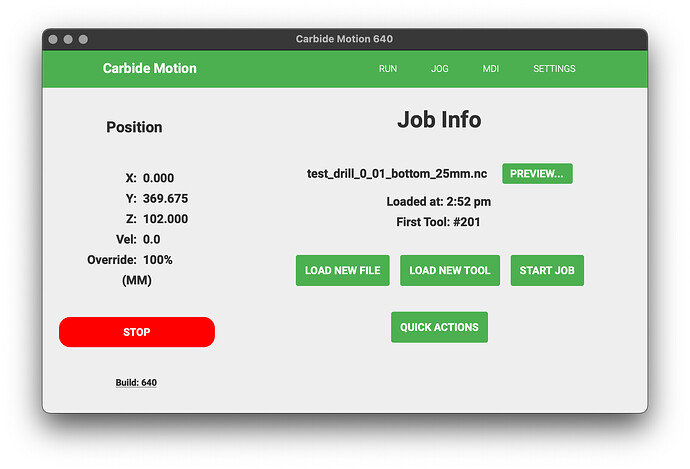The height and width of the screenshot is (469, 690).
Task: Open QUICK ACTIONS
Action: 439,327
